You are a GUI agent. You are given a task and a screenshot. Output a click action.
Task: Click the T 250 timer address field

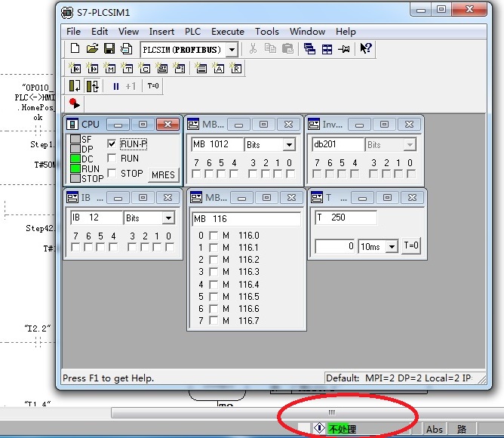(x=346, y=218)
